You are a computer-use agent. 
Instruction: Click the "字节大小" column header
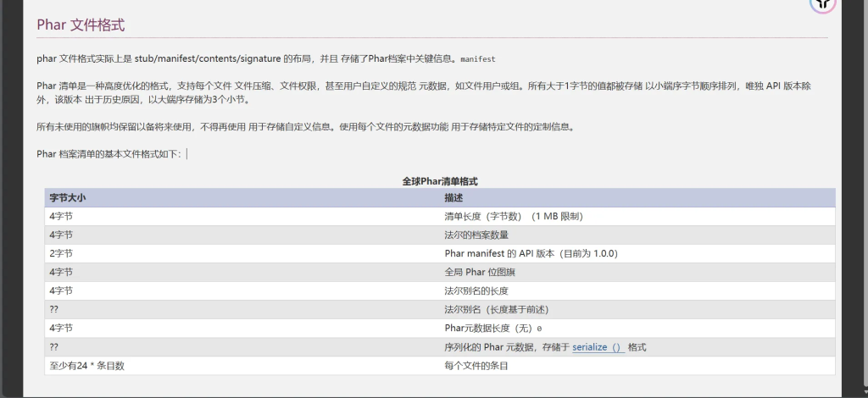click(x=68, y=197)
